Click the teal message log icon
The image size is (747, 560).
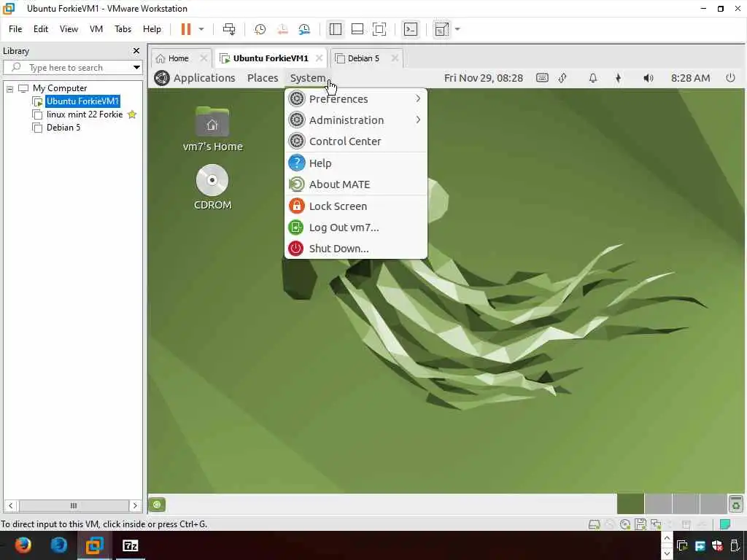tap(725, 524)
